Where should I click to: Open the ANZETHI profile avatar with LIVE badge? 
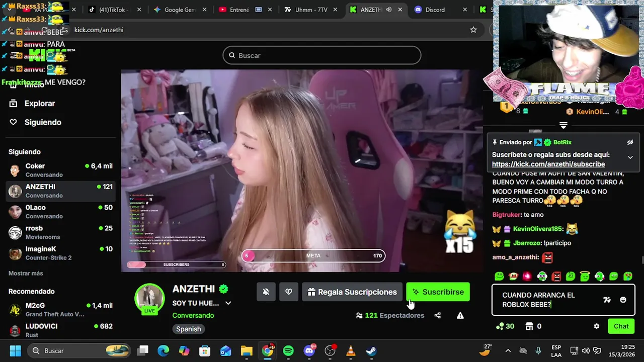[149, 299]
